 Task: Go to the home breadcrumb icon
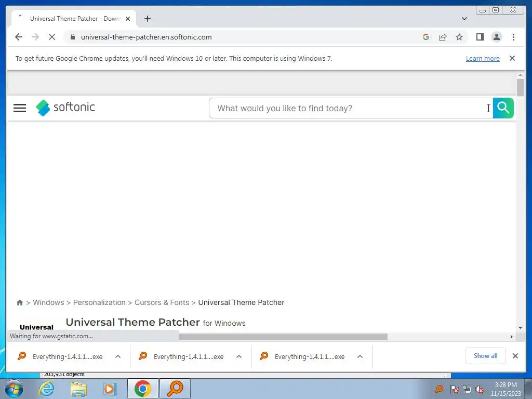tap(20, 303)
